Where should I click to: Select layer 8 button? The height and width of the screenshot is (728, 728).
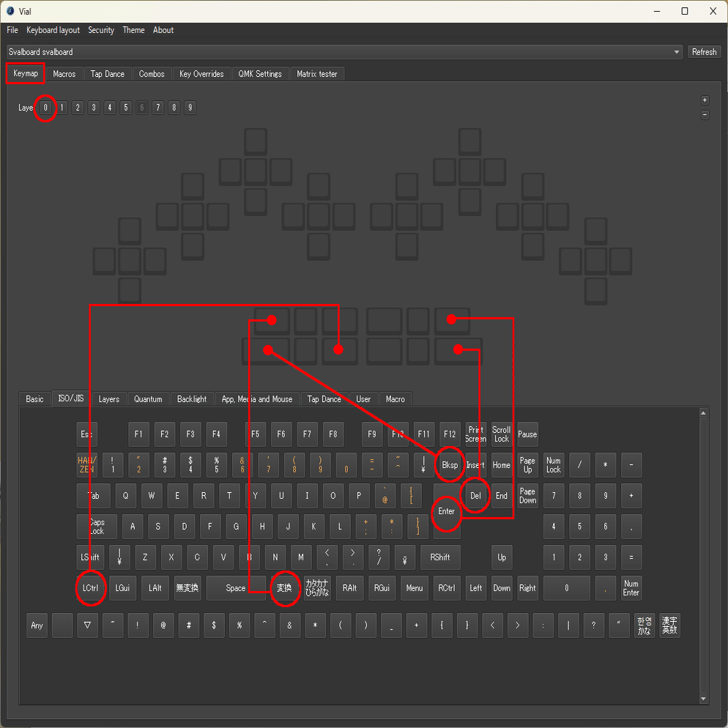pyautogui.click(x=174, y=108)
